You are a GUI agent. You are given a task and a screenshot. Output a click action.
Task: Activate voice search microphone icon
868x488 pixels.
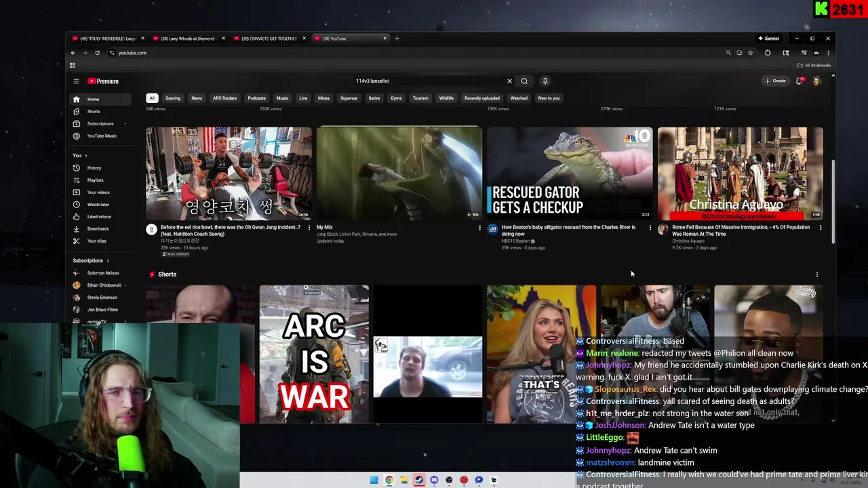[545, 81]
